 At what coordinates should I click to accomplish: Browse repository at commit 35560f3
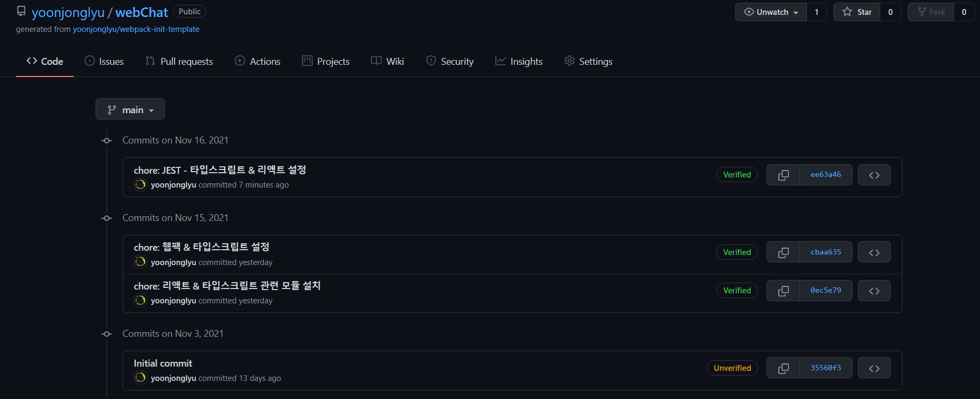pyautogui.click(x=874, y=368)
